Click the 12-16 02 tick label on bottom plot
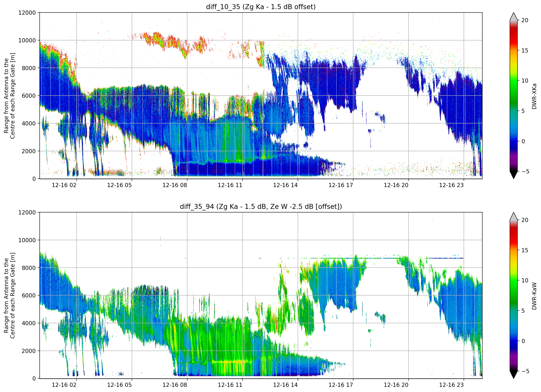541x392 pixels. click(64, 385)
